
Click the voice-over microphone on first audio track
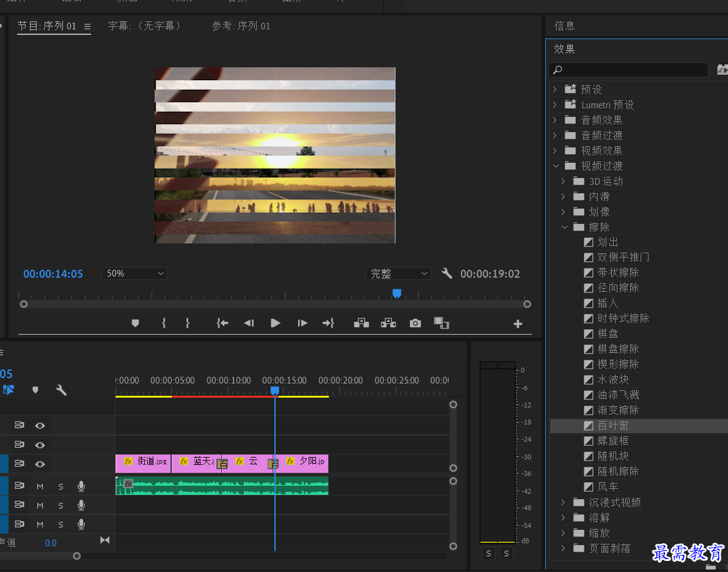click(x=81, y=486)
